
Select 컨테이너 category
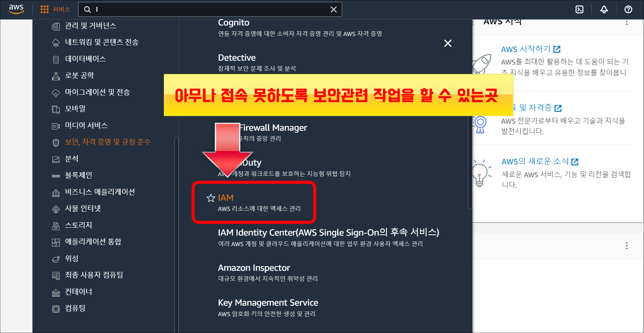(x=79, y=292)
